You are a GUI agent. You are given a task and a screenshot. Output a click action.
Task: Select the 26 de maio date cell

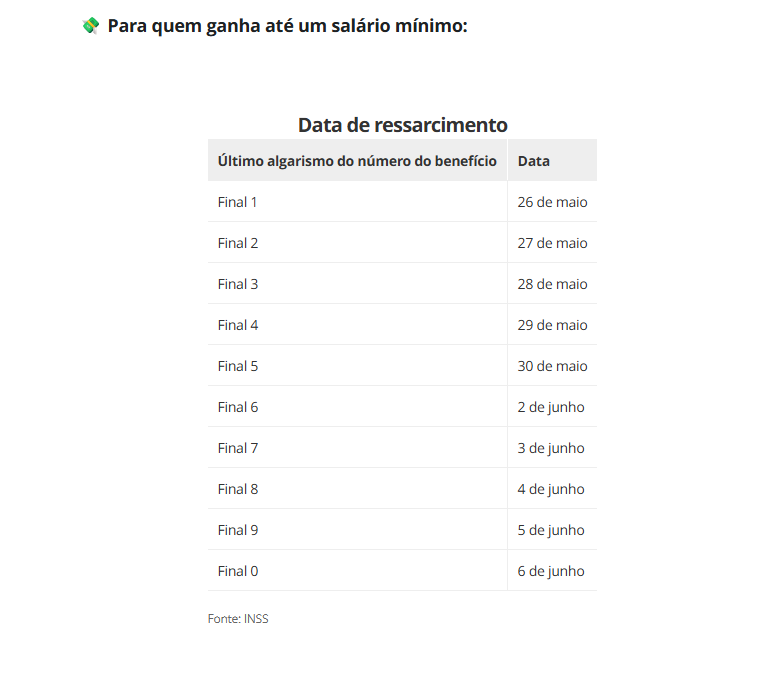point(552,202)
